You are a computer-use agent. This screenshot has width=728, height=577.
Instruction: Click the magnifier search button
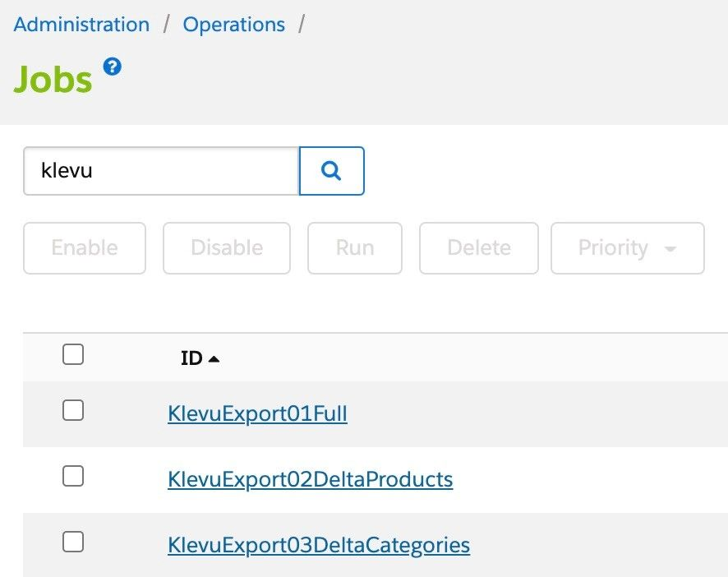tap(331, 171)
